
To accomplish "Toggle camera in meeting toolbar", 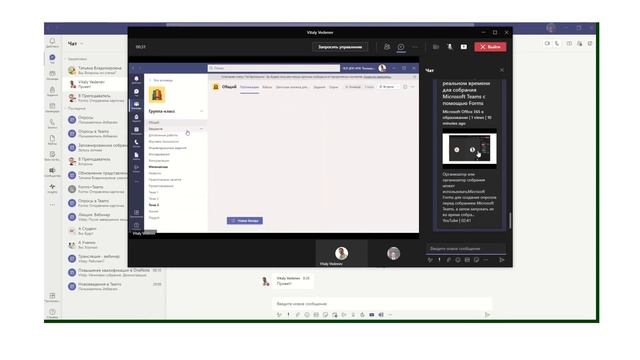I will tap(436, 47).
